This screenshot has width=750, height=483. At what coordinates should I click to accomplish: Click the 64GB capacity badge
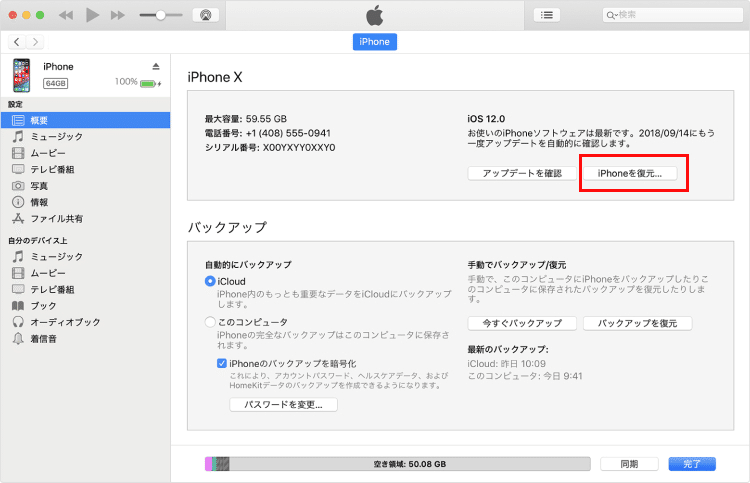coord(55,83)
